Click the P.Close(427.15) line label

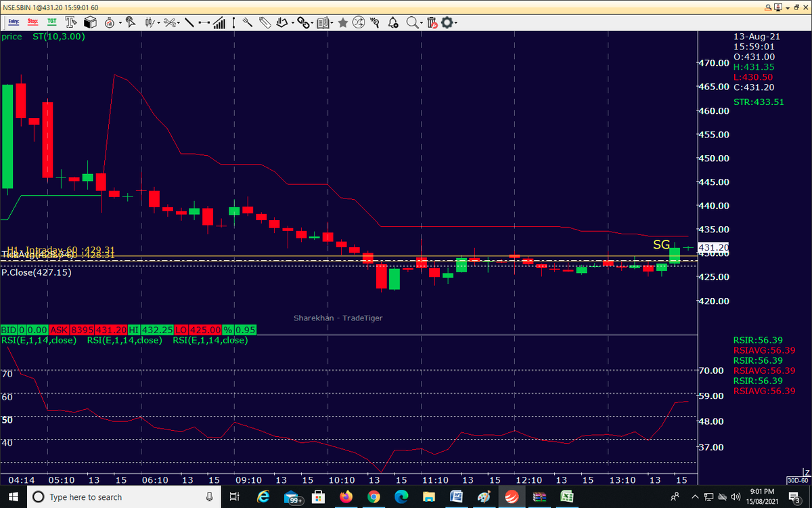point(37,272)
